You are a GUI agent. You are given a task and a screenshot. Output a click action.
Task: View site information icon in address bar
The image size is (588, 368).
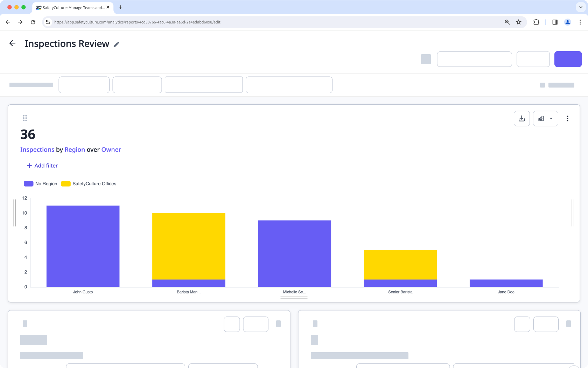coord(48,22)
